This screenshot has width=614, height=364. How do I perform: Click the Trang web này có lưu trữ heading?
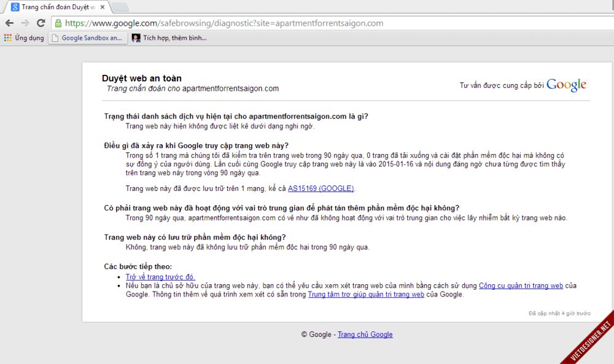pyautogui.click(x=195, y=237)
